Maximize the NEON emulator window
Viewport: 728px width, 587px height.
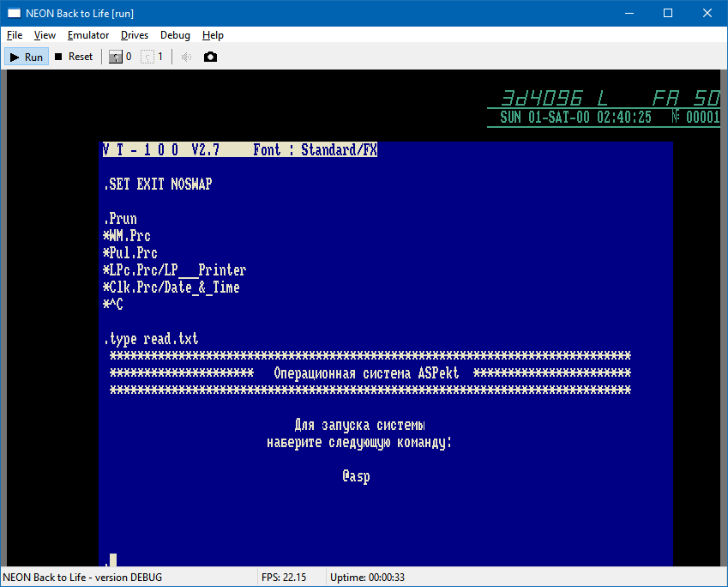(667, 13)
